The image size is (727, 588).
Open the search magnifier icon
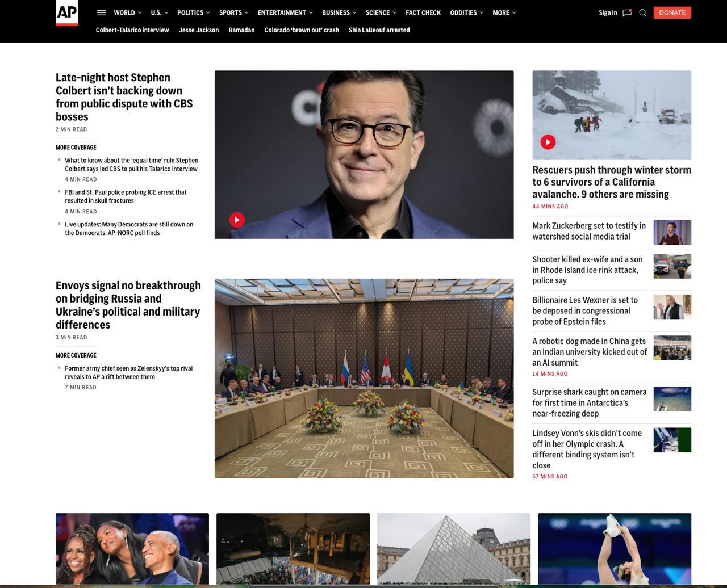coord(643,12)
